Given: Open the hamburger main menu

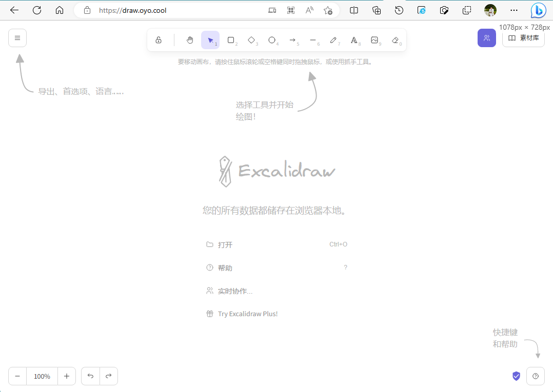Looking at the screenshot, I should coord(17,37).
